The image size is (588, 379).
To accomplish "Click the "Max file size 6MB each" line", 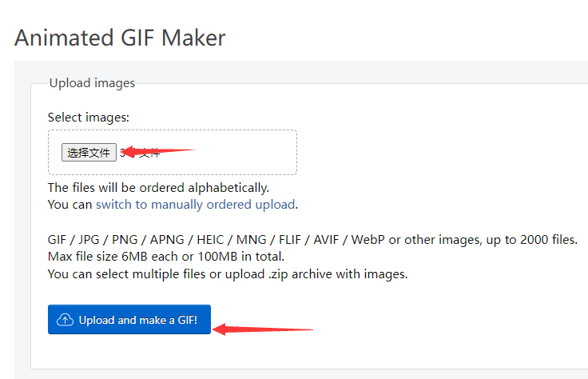I will coord(166,257).
